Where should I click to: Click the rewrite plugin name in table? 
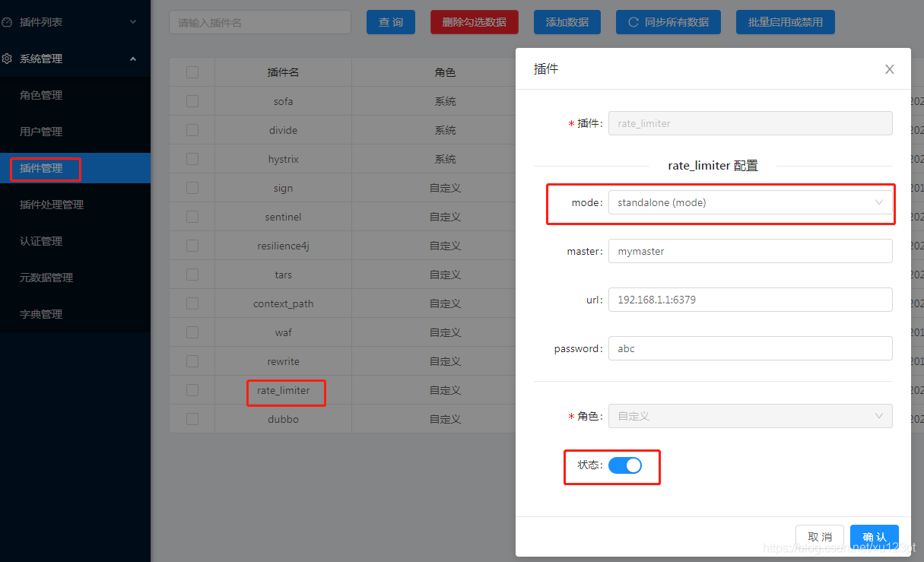pyautogui.click(x=284, y=361)
